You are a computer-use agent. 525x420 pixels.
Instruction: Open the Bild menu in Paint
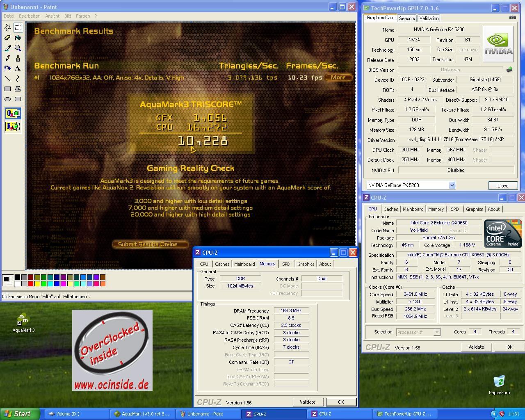coord(68,16)
